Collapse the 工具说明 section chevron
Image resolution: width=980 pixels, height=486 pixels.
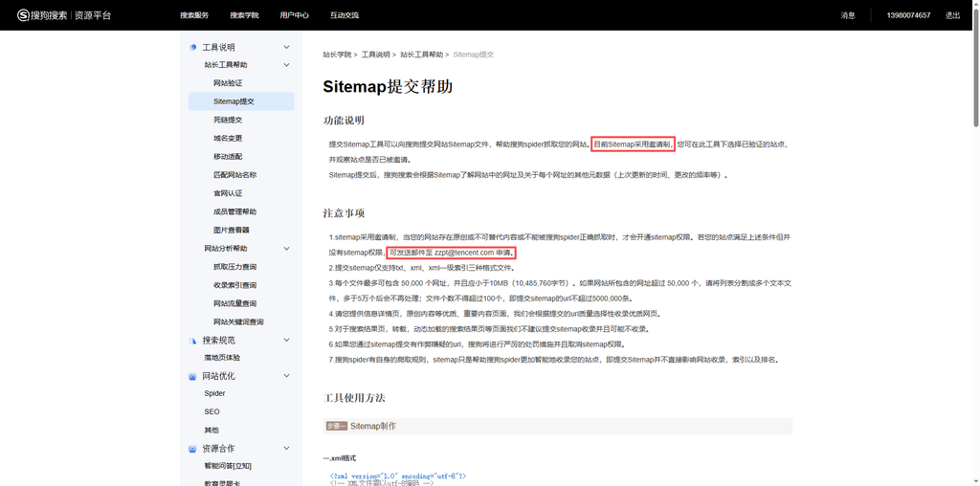coord(287,47)
